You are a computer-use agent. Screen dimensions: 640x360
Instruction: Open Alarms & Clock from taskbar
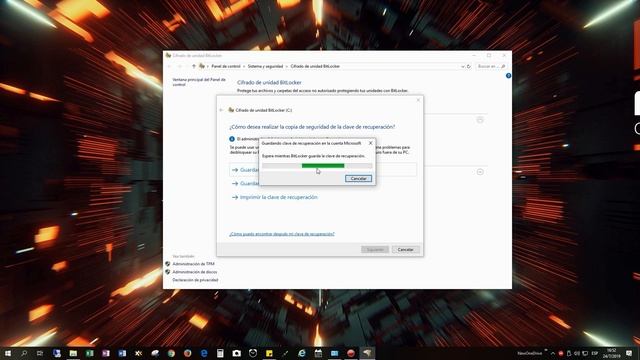253,353
